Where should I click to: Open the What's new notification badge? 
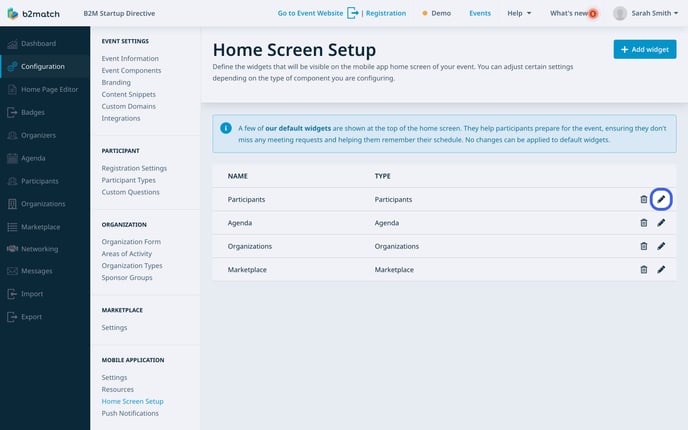[x=593, y=14]
